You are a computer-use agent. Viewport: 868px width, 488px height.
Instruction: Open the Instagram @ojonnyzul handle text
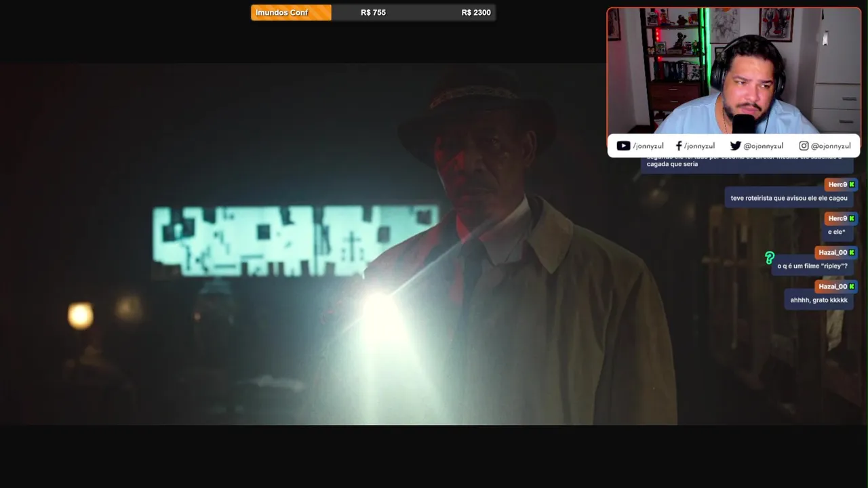(x=831, y=146)
